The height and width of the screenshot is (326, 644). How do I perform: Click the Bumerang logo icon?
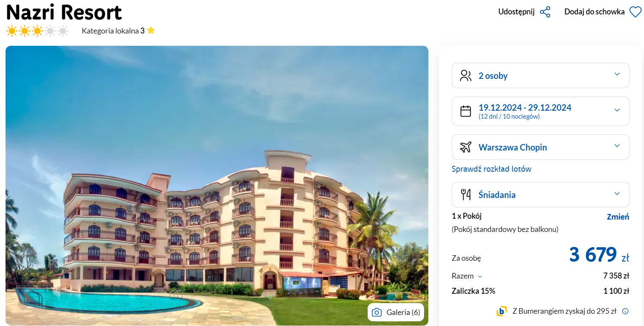[x=502, y=311]
